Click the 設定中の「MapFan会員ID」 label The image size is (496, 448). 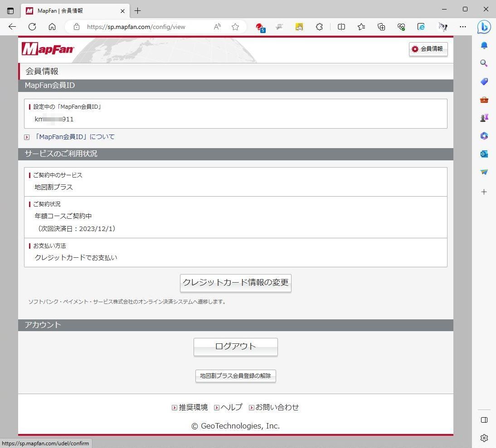pos(67,107)
